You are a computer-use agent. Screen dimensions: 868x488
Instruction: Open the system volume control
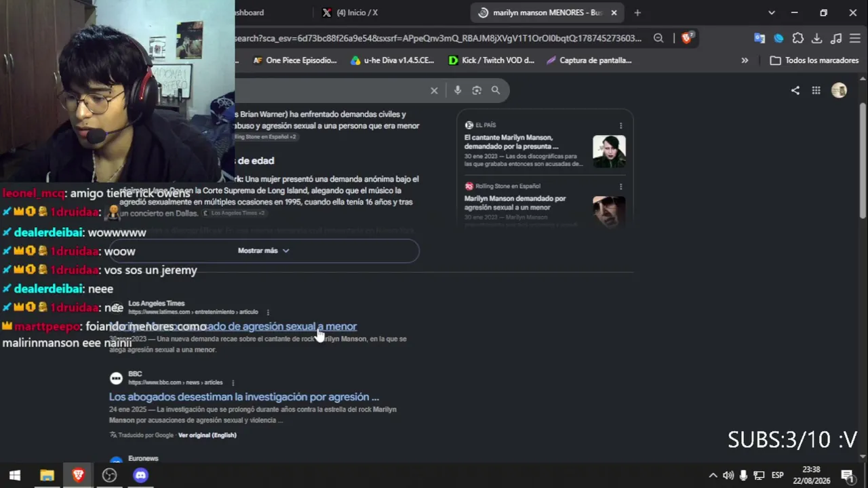click(x=728, y=475)
